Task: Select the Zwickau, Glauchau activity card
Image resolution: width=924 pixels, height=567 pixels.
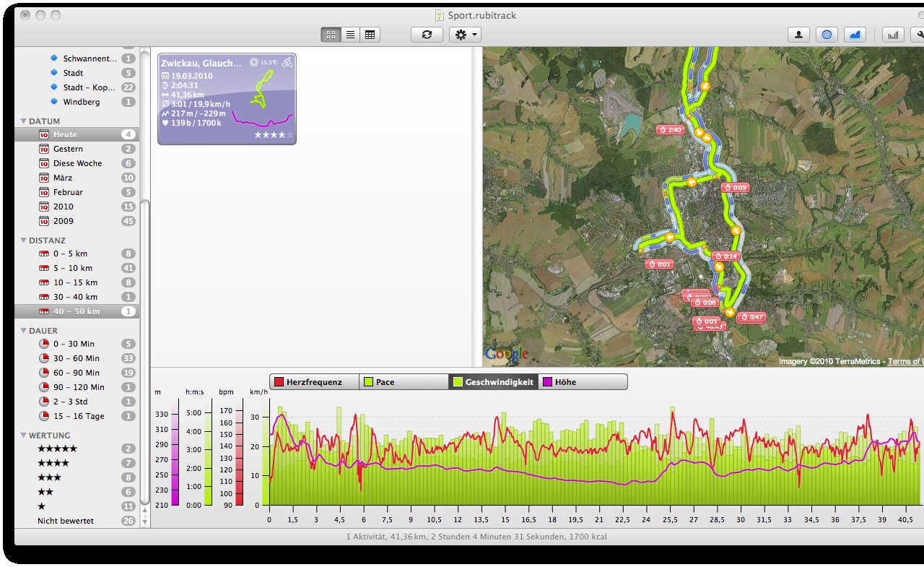Action: [x=227, y=99]
